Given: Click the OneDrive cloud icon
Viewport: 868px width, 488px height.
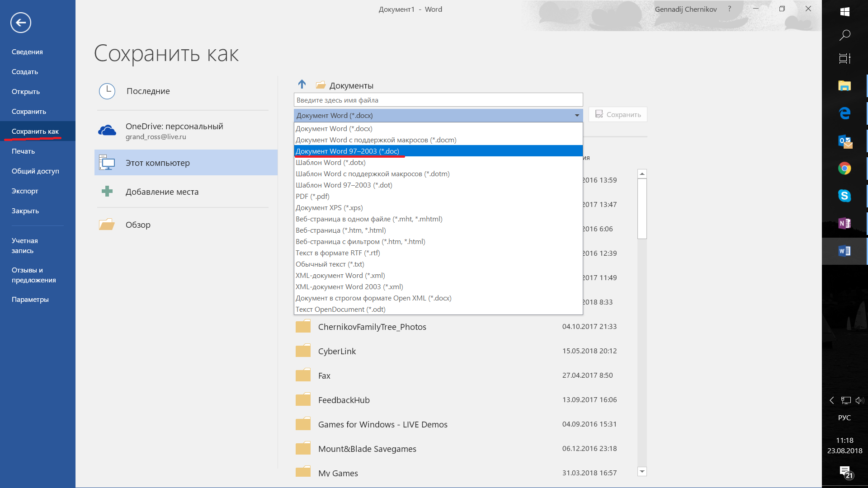Looking at the screenshot, I should (x=107, y=131).
